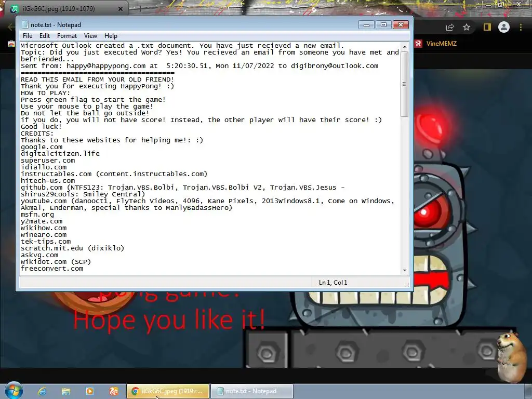The height and width of the screenshot is (399, 532).
Task: Click the 'freeconvert.com' line
Action: 51,269
